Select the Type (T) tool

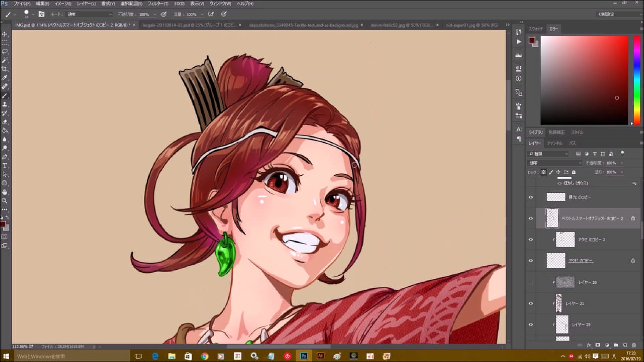coord(5,165)
